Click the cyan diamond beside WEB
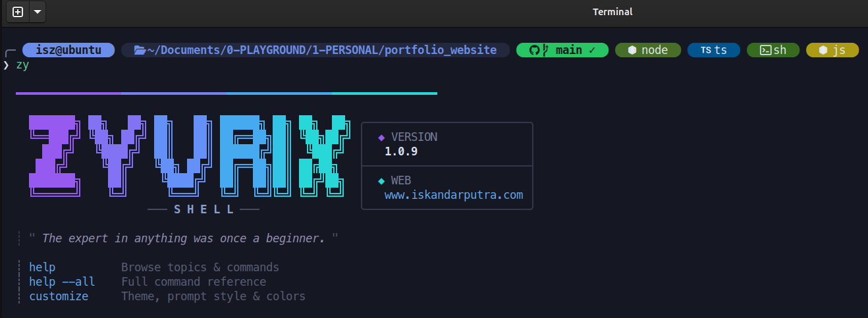 [381, 180]
